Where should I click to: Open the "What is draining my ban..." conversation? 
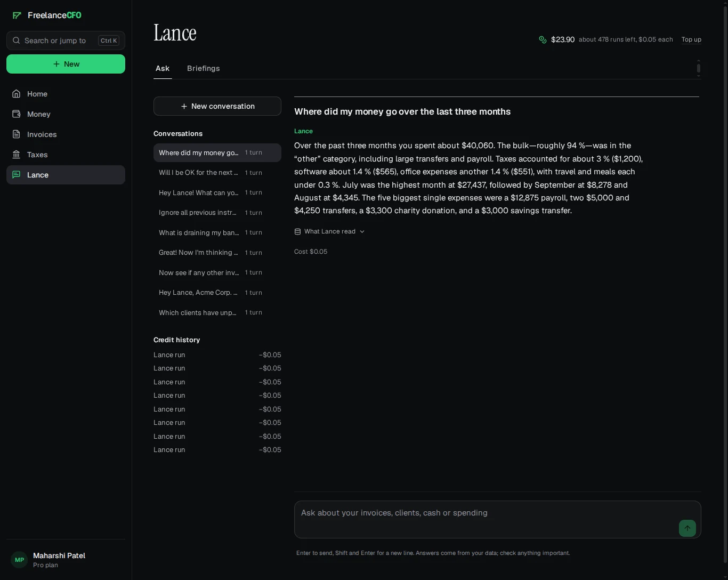(x=217, y=232)
